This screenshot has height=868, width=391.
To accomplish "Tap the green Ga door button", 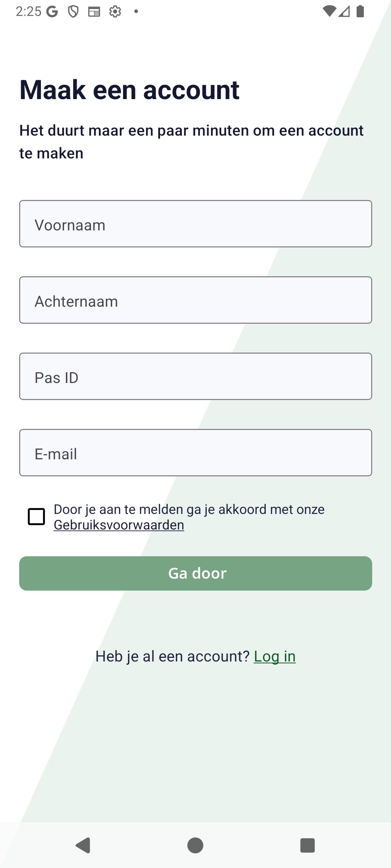I will pos(195,573).
